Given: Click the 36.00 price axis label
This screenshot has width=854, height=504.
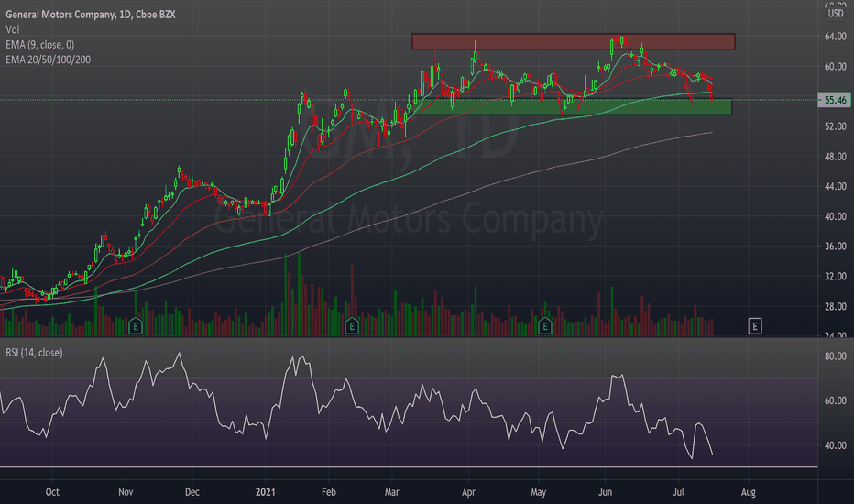Looking at the screenshot, I should pos(835,247).
